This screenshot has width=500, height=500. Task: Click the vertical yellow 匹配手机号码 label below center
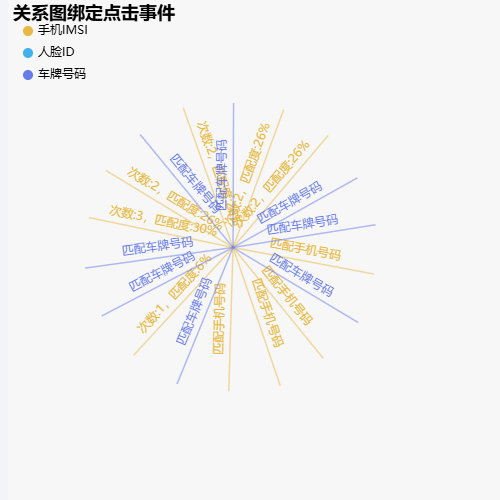click(x=219, y=319)
